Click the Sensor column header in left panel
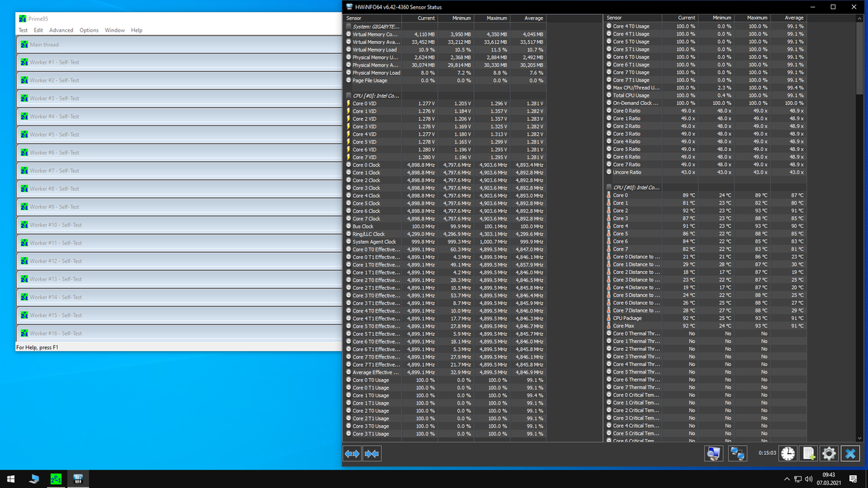 (372, 18)
